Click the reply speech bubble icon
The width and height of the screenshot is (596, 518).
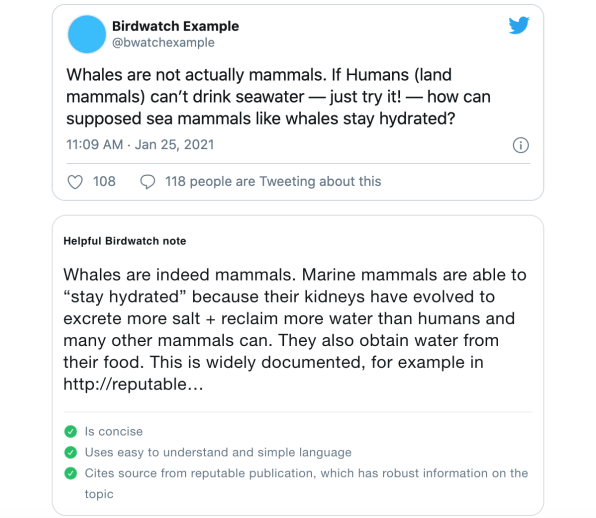147,182
